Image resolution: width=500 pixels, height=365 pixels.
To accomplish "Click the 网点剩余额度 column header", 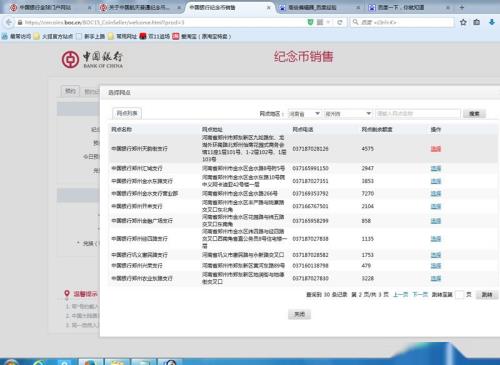I will 377,129.
